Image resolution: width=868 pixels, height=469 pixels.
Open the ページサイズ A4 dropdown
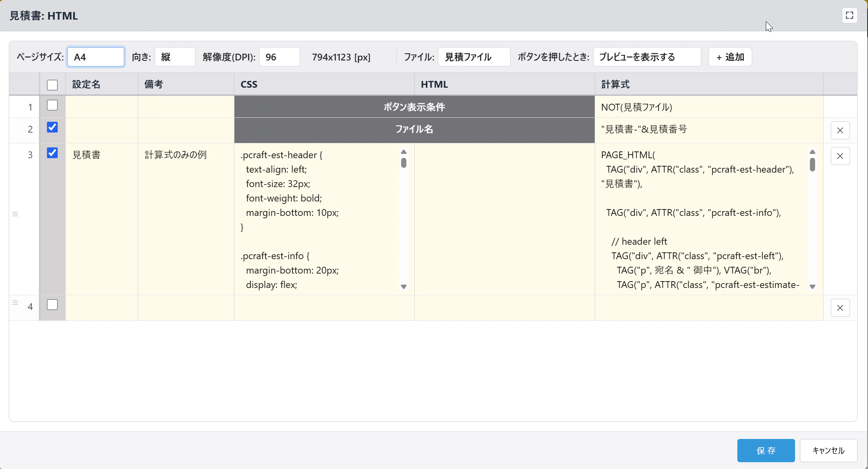tap(96, 57)
